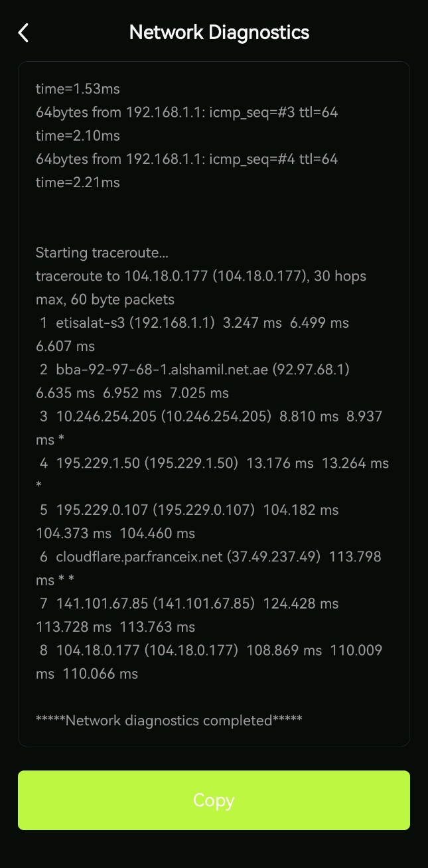The width and height of the screenshot is (428, 868).
Task: Click the 'max, 60 byte packets' text
Action: [106, 299]
